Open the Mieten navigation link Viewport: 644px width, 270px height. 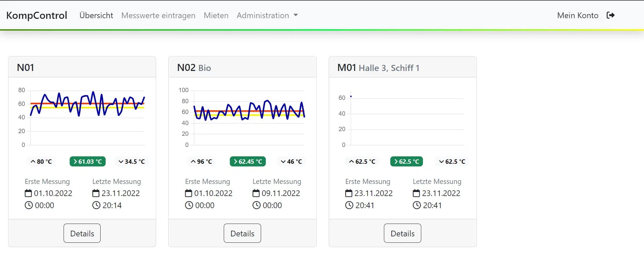(x=216, y=15)
